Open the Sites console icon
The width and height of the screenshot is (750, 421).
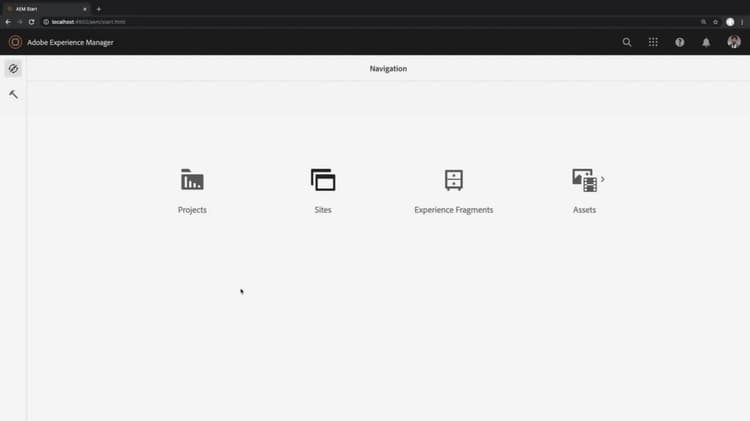point(323,180)
